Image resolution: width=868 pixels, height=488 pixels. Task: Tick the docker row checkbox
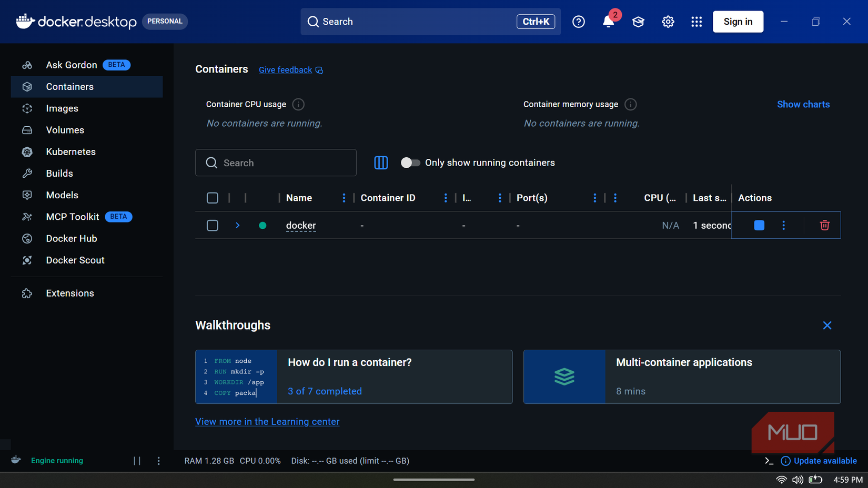(x=213, y=225)
